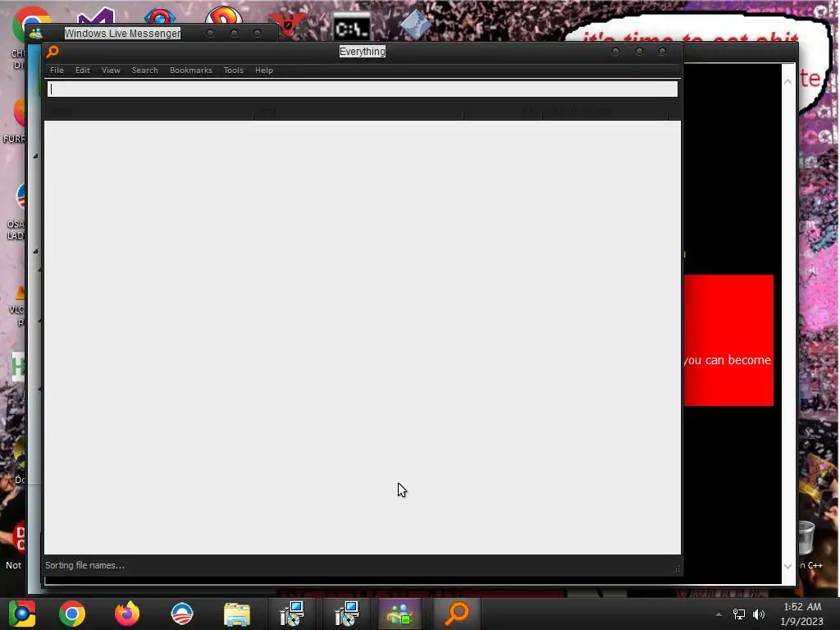Open the File menu in Everything

click(57, 71)
